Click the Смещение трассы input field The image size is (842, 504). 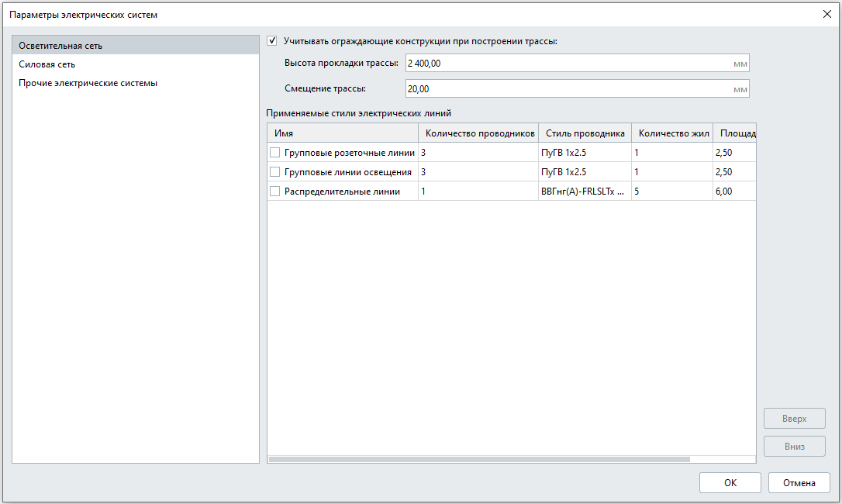(x=578, y=88)
